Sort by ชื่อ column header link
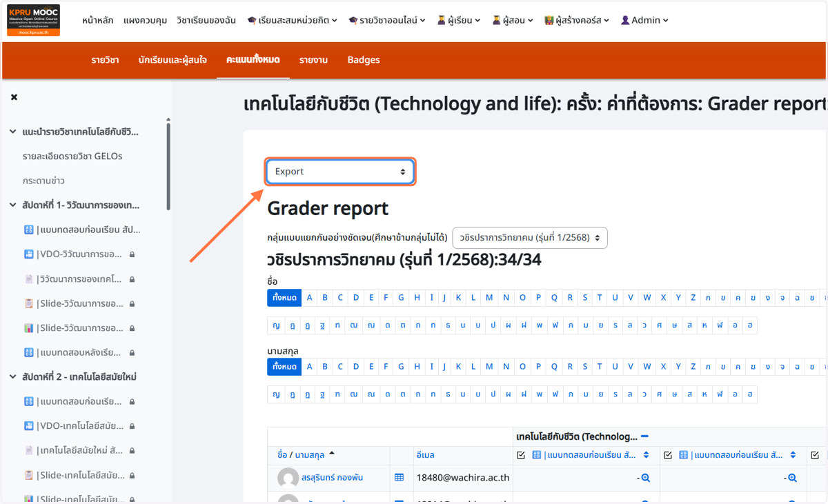The width and height of the screenshot is (828, 504). click(x=282, y=455)
